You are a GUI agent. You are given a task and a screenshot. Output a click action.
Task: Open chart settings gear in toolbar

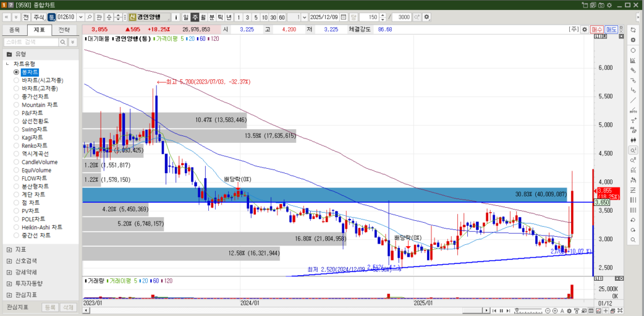[x=428, y=17]
